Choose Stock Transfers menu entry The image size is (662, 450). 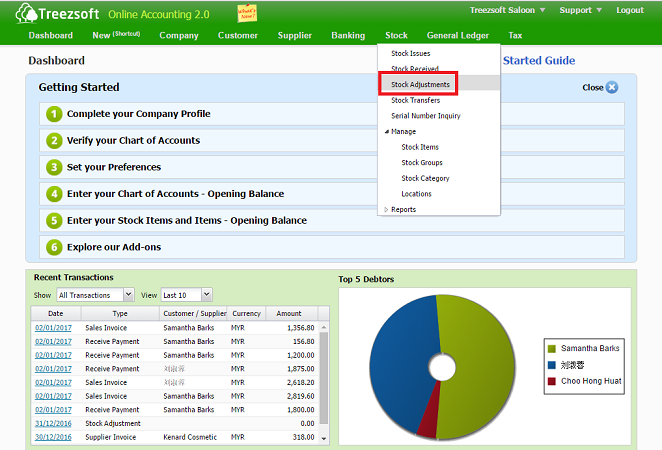[416, 100]
